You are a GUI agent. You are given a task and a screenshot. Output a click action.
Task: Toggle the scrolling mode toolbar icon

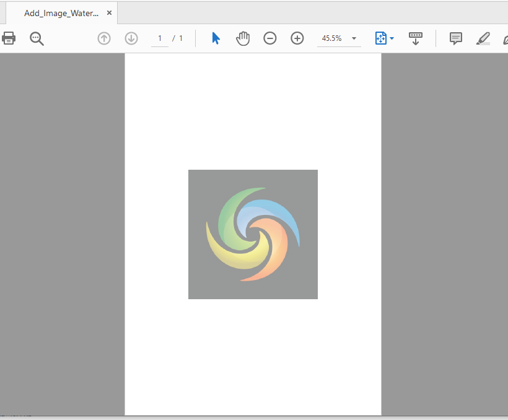416,38
